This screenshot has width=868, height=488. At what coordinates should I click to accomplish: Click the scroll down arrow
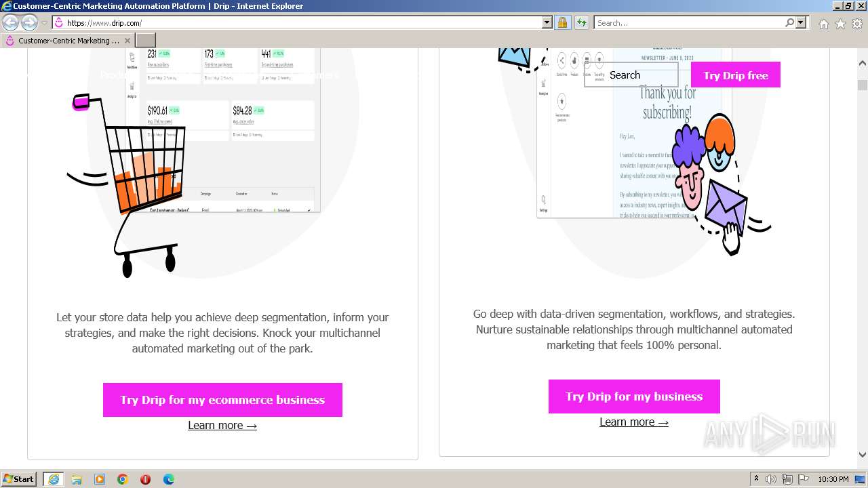click(x=863, y=455)
